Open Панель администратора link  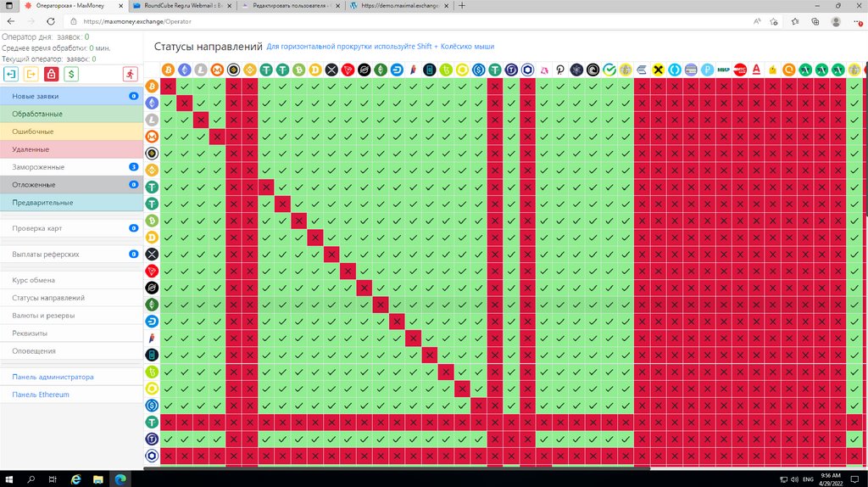click(x=53, y=377)
